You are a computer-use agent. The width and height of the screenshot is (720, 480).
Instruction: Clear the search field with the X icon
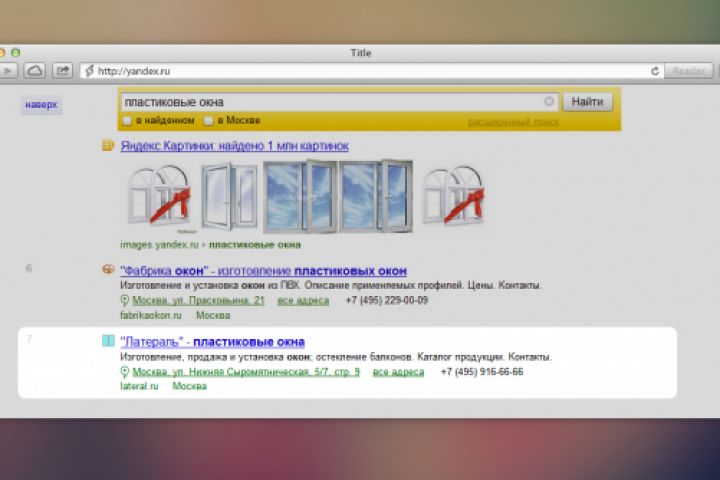pos(549,102)
